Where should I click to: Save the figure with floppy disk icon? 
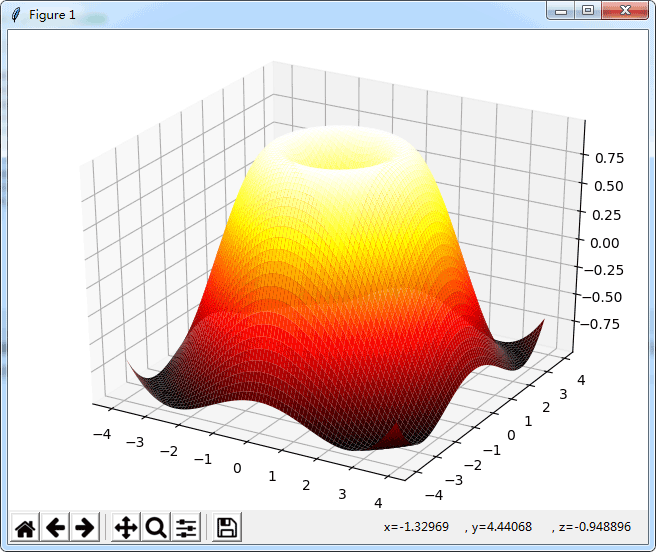[x=227, y=527]
